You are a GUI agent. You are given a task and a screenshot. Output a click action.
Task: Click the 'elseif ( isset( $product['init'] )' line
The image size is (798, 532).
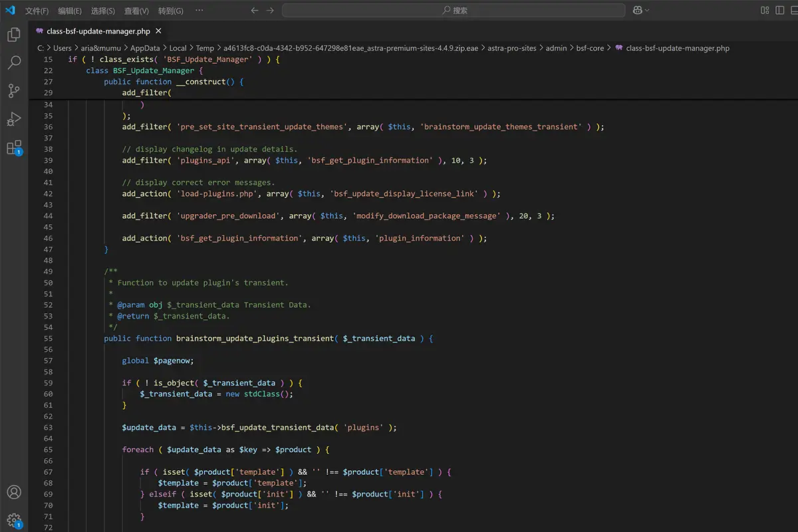(x=291, y=494)
